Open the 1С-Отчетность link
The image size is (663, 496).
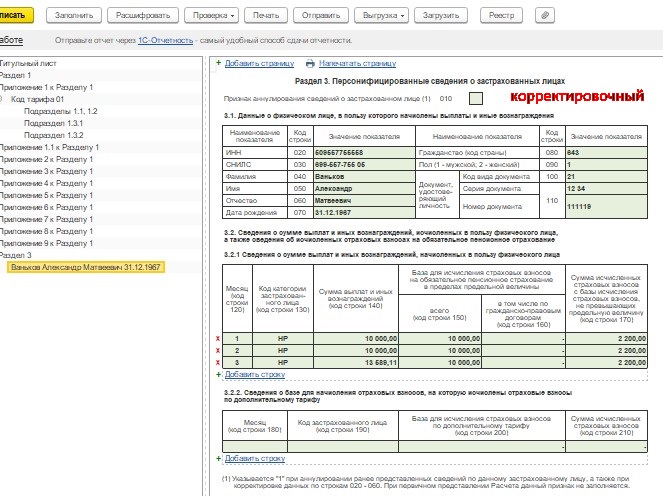[x=165, y=41]
